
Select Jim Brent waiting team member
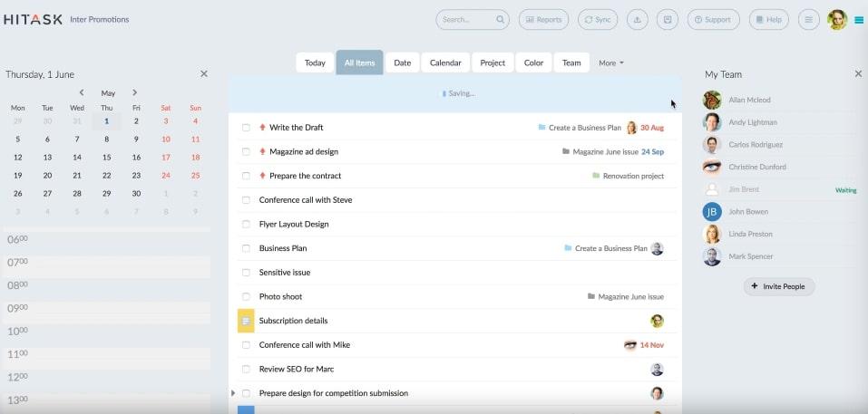pos(780,189)
